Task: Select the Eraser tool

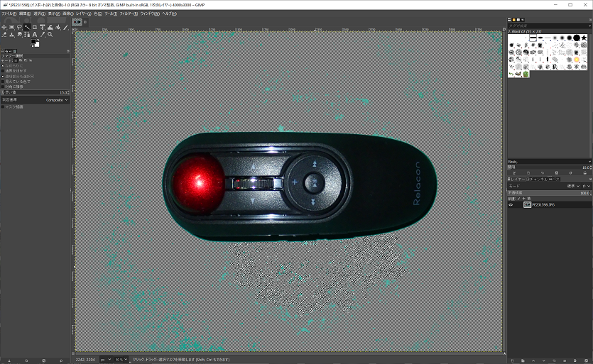Action: [x=4, y=34]
